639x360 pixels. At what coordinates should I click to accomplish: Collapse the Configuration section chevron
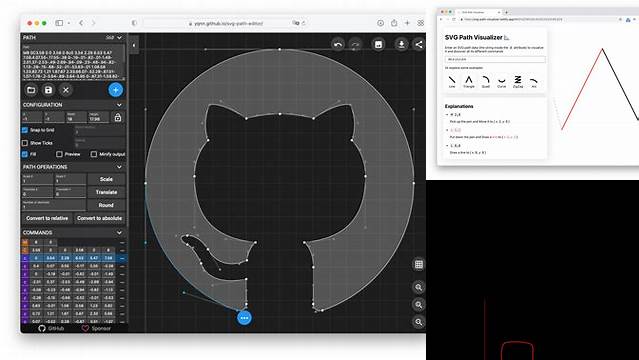[119, 105]
